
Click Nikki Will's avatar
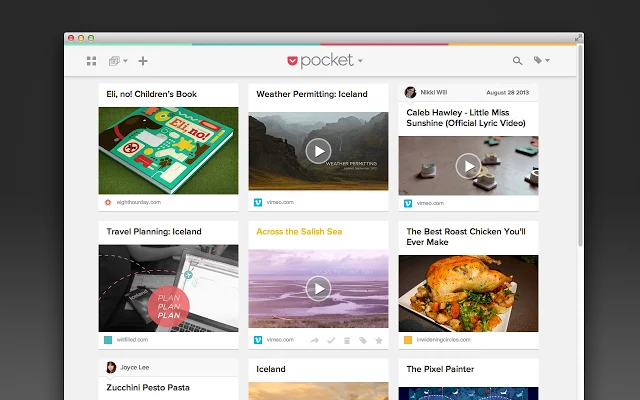410,92
